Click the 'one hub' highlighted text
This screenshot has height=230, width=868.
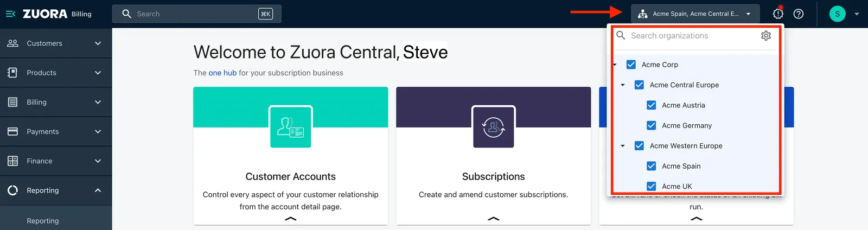tap(222, 73)
